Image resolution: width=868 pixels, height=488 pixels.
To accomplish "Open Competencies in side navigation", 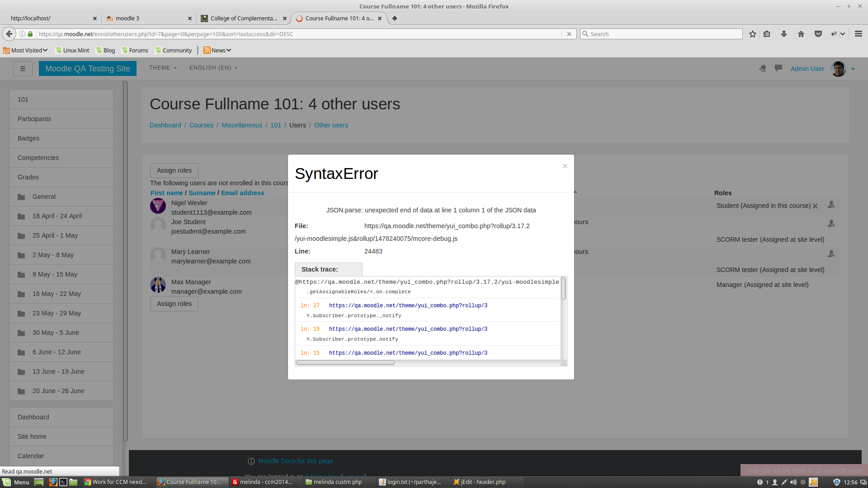I will pyautogui.click(x=61, y=158).
